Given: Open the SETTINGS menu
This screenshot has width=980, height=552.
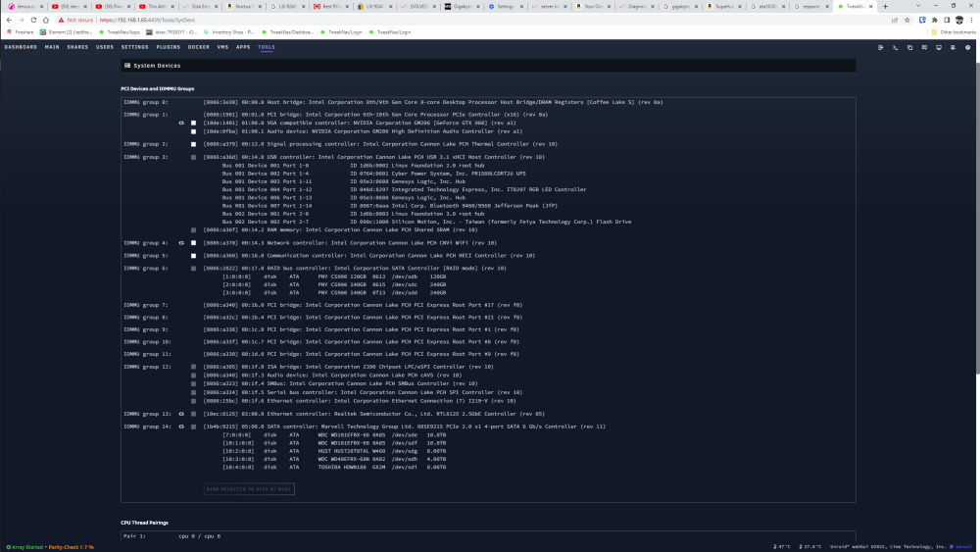Looking at the screenshot, I should tap(135, 47).
